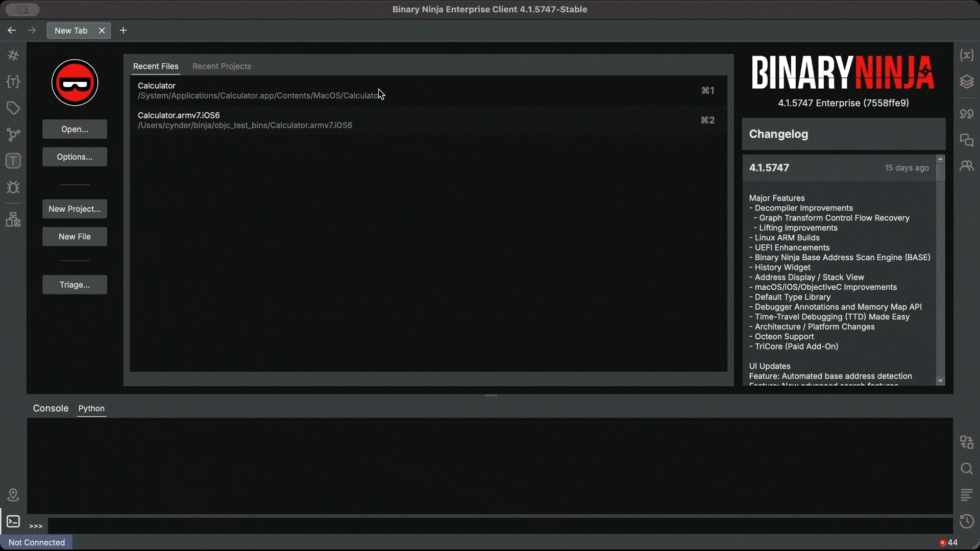Open the Search magnifier icon

click(966, 468)
